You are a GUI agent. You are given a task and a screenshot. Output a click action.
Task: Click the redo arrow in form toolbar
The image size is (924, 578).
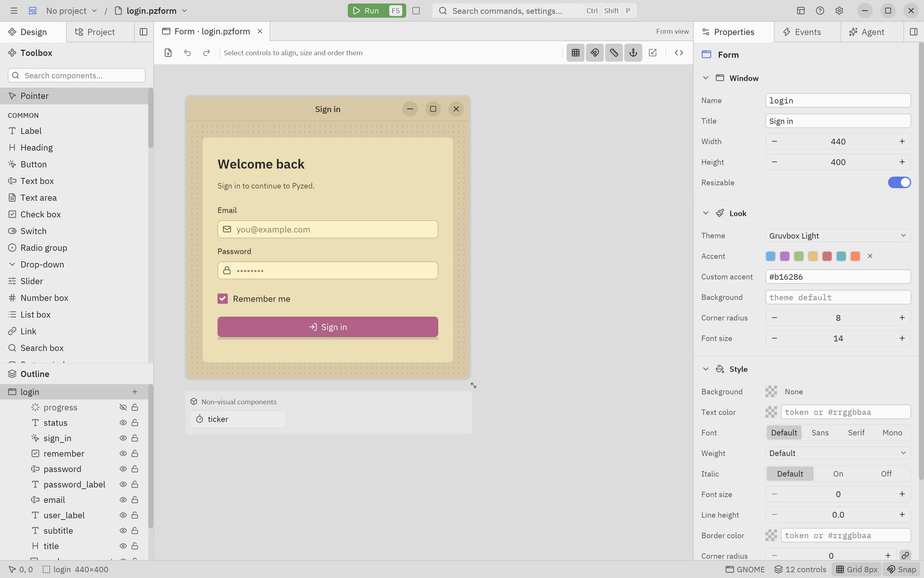(x=206, y=53)
